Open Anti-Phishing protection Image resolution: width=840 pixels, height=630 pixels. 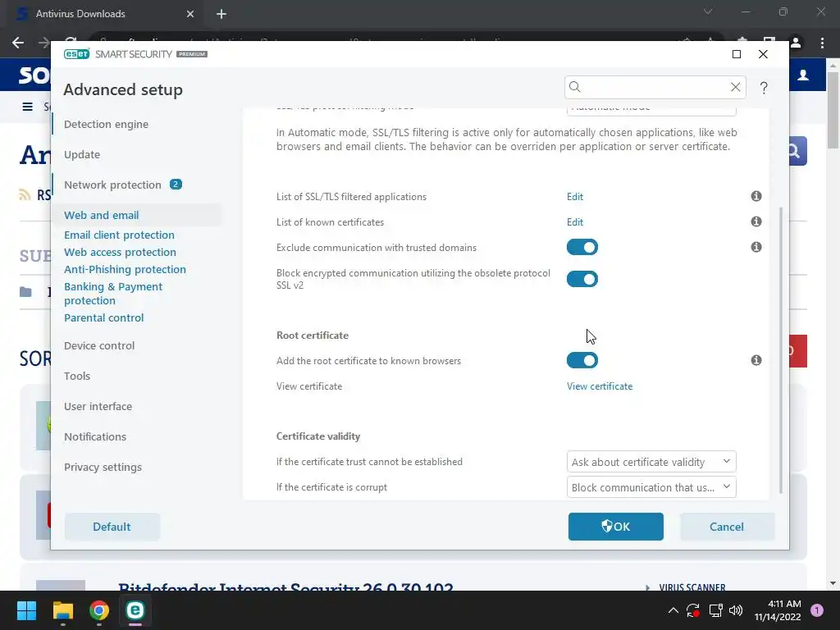pyautogui.click(x=125, y=269)
